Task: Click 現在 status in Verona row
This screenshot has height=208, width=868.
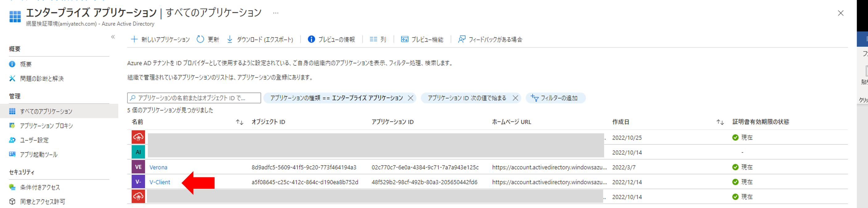Action: (747, 167)
